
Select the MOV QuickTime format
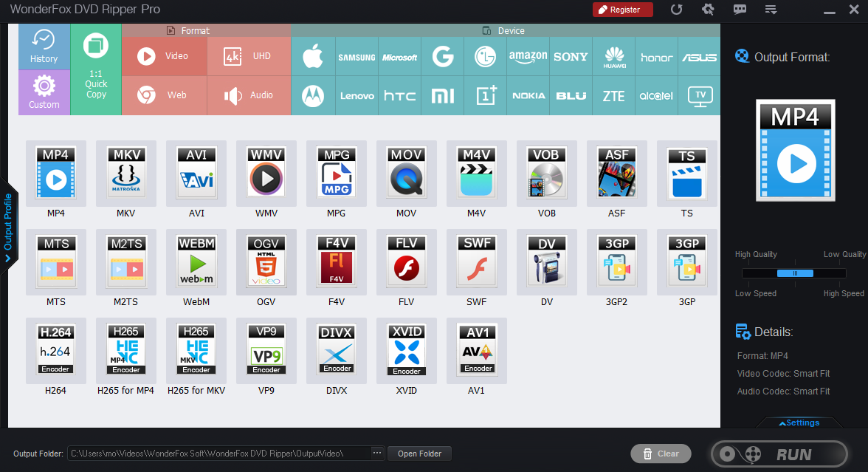click(406, 173)
